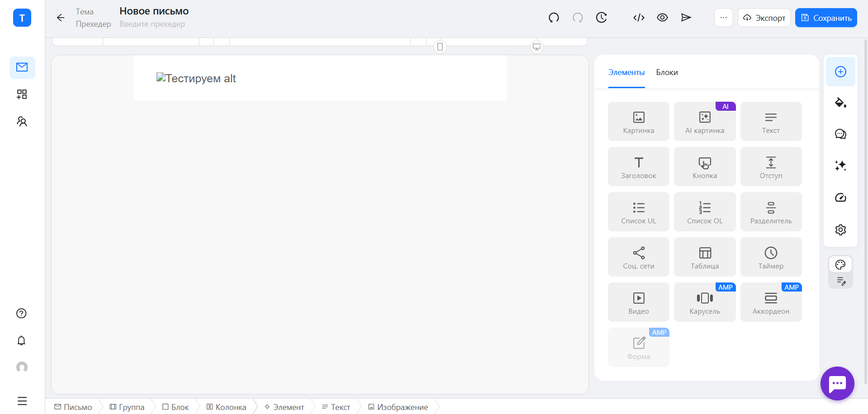This screenshot has width=868, height=414.
Task: Open the contacts icon in left sidebar
Action: [22, 121]
